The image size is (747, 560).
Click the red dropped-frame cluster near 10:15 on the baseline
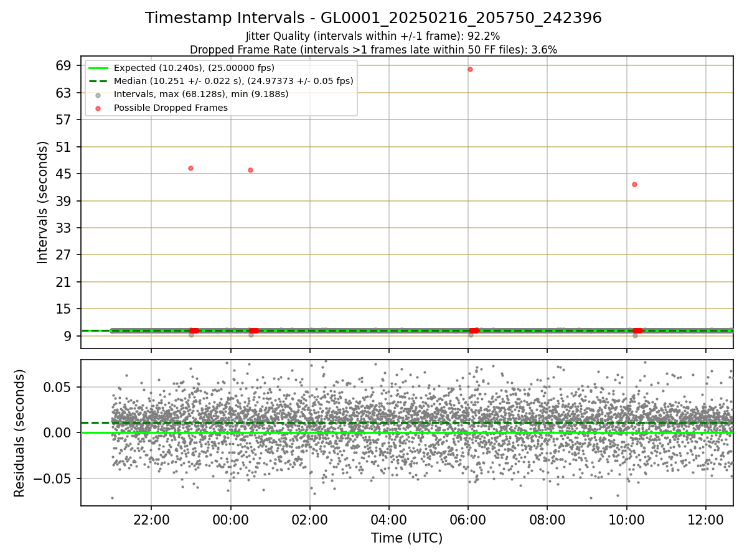click(x=637, y=330)
